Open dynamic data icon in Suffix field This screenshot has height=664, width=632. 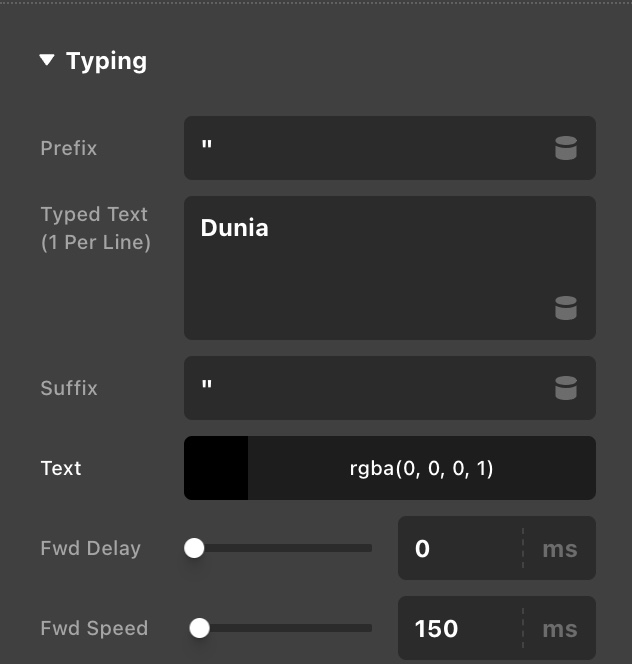point(566,388)
